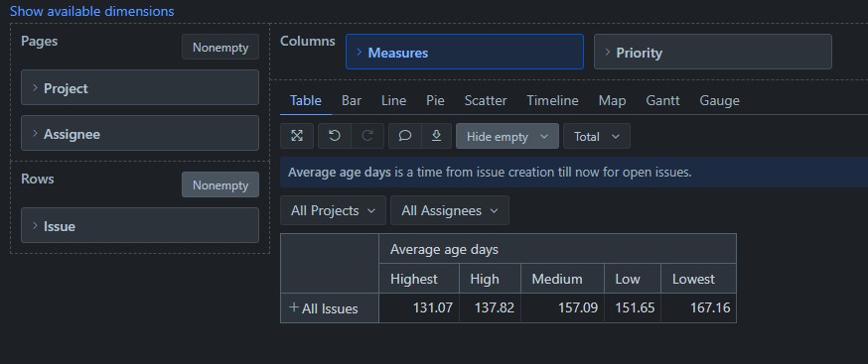868x364 pixels.
Task: Expand the Priority dimension in Columns
Action: (712, 52)
